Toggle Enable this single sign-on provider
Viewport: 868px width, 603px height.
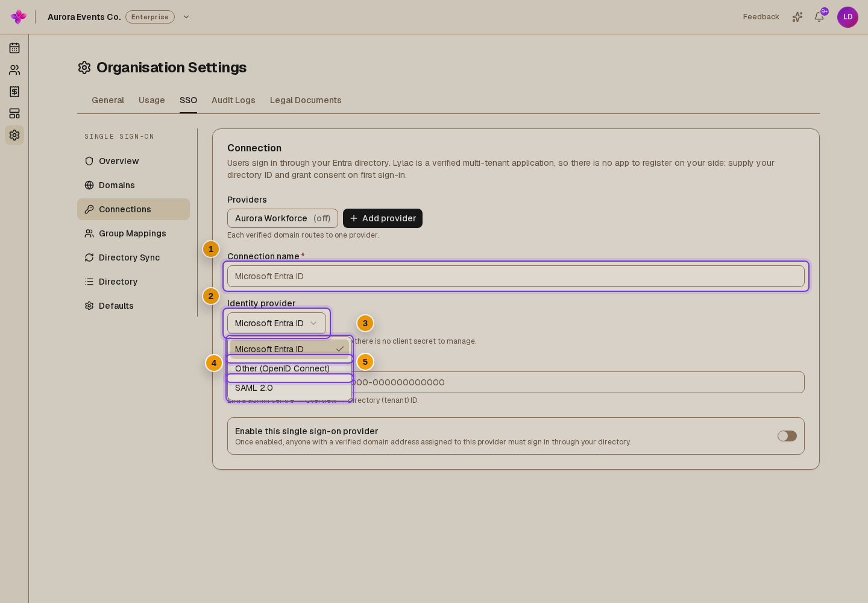point(787,436)
